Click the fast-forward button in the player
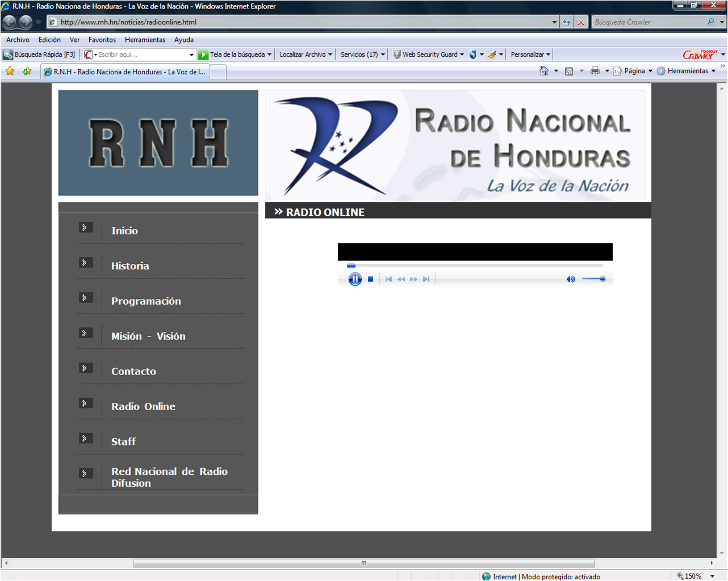This screenshot has width=728, height=581. 413,279
